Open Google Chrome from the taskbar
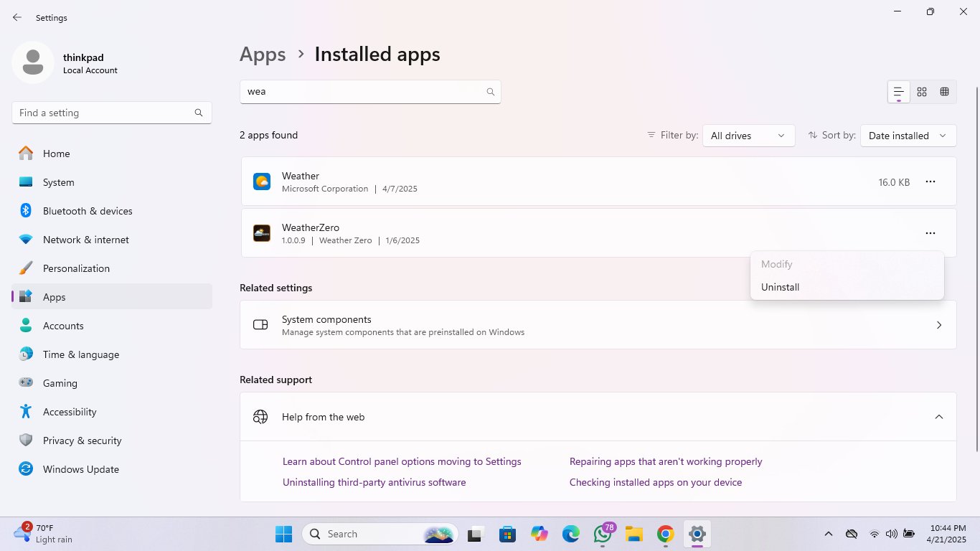Viewport: 980px width, 551px height. (x=666, y=534)
